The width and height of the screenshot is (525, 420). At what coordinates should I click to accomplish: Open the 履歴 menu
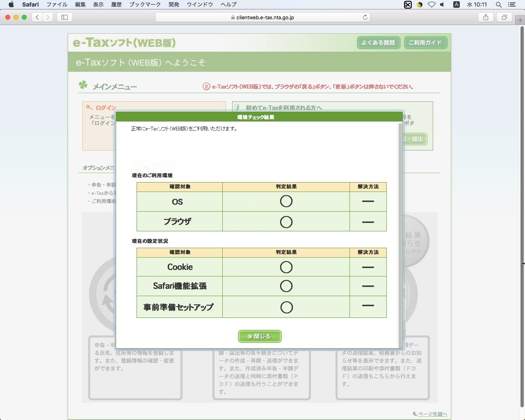tap(116, 5)
